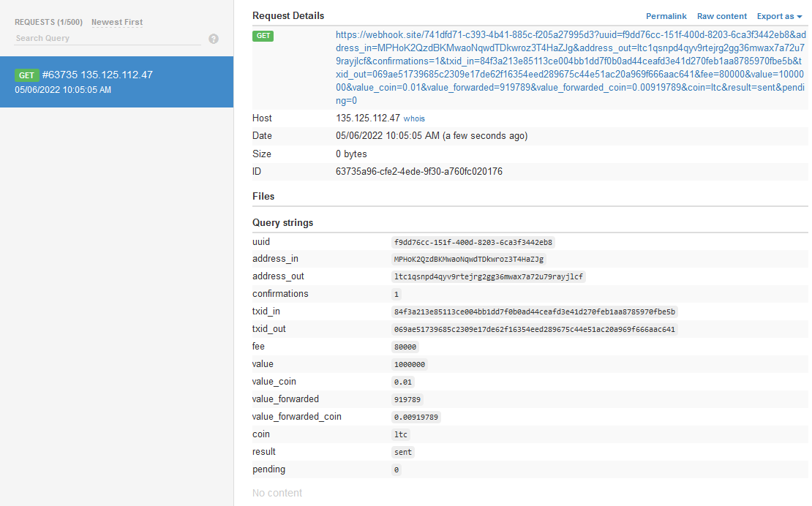
Task: Click the Size value 0 bytes
Action: 351,154
